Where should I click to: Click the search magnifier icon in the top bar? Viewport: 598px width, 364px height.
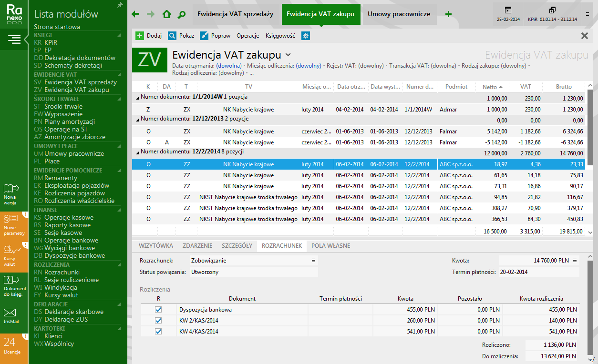[181, 14]
